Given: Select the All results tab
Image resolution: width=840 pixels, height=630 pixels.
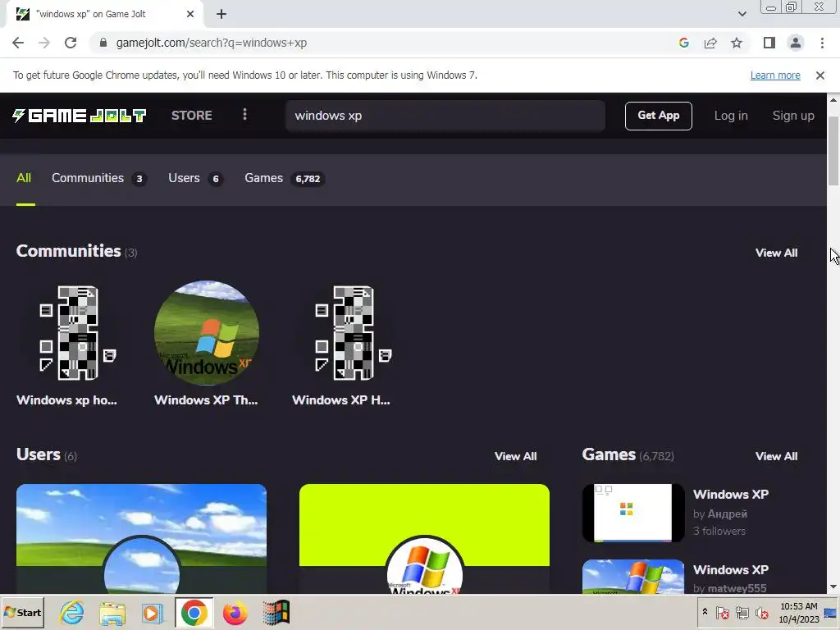Looking at the screenshot, I should pos(24,178).
